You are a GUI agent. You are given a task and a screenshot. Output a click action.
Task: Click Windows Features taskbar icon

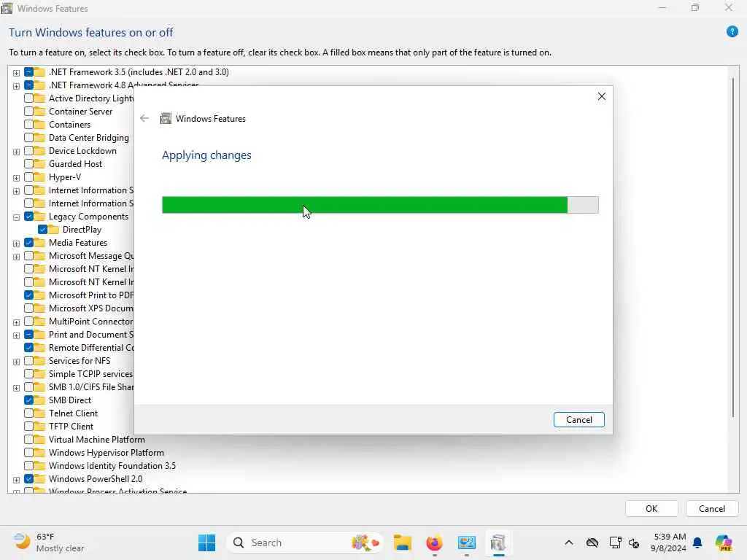click(x=498, y=542)
